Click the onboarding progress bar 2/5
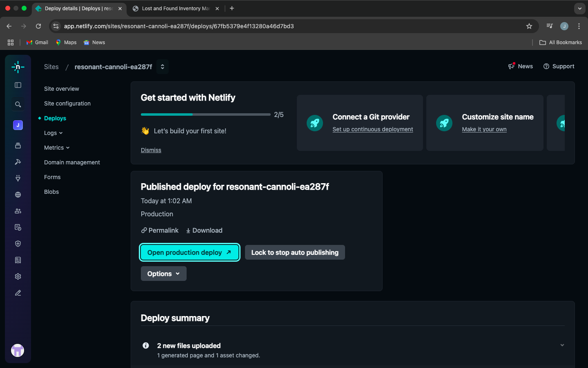The height and width of the screenshot is (368, 588). point(206,114)
